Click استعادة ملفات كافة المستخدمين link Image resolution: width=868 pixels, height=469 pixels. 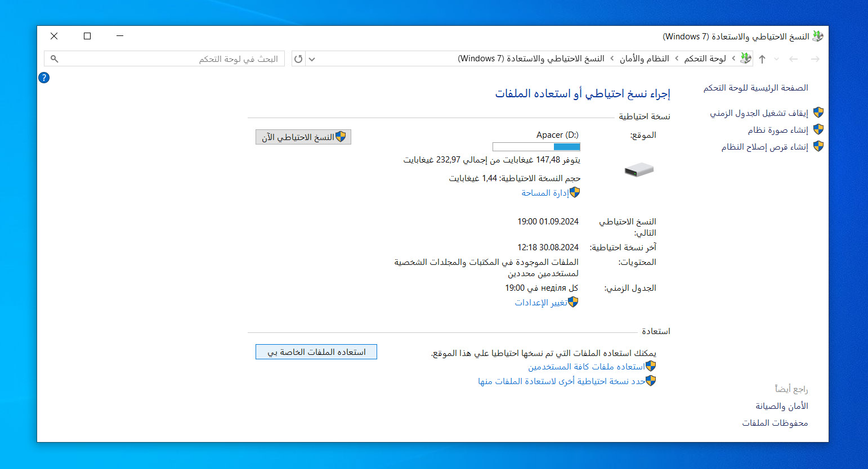587,367
